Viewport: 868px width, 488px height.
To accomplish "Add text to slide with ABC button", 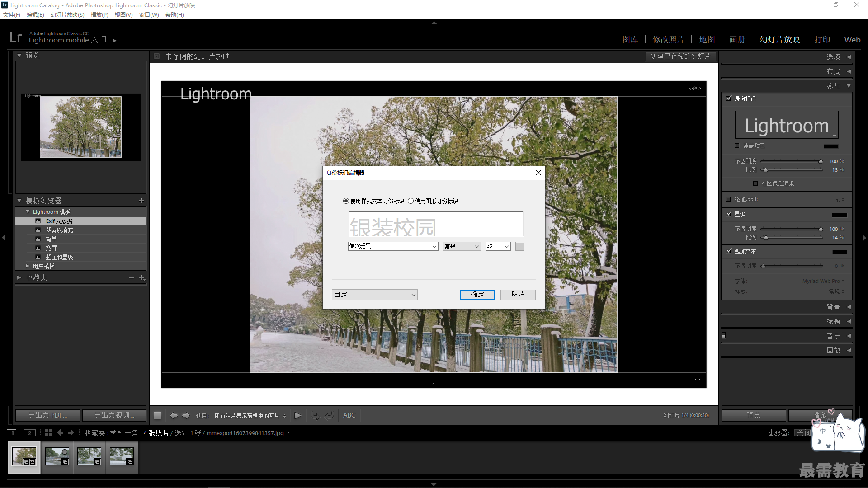I will click(349, 415).
